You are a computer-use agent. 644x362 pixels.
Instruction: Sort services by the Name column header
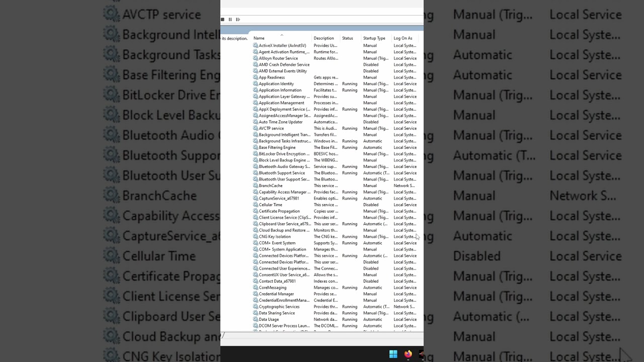coord(259,38)
